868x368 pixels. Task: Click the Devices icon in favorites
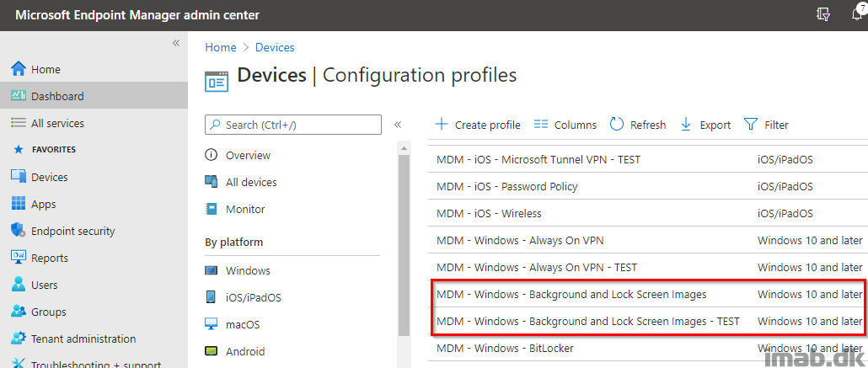click(x=19, y=177)
